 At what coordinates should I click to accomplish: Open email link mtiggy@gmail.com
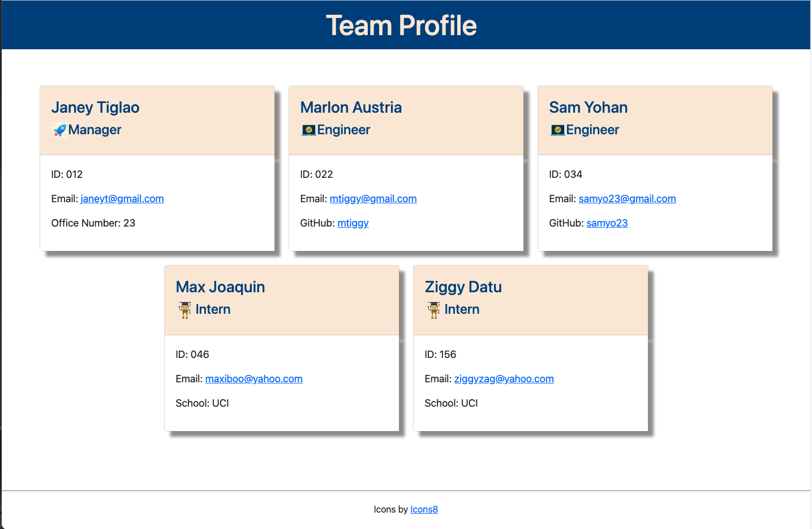coord(373,199)
